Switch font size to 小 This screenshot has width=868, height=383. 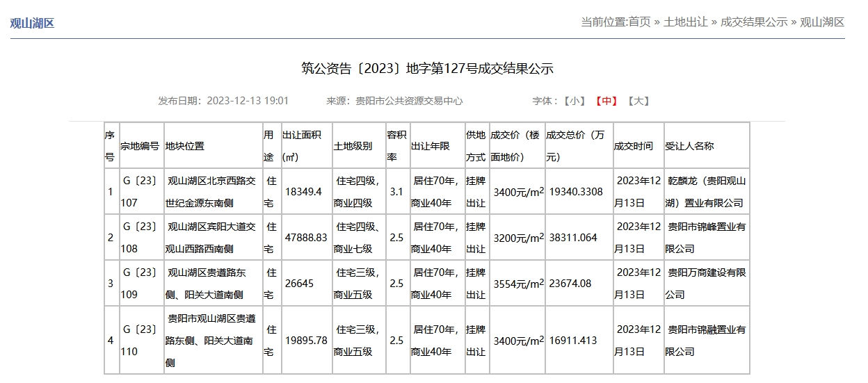tap(574, 101)
